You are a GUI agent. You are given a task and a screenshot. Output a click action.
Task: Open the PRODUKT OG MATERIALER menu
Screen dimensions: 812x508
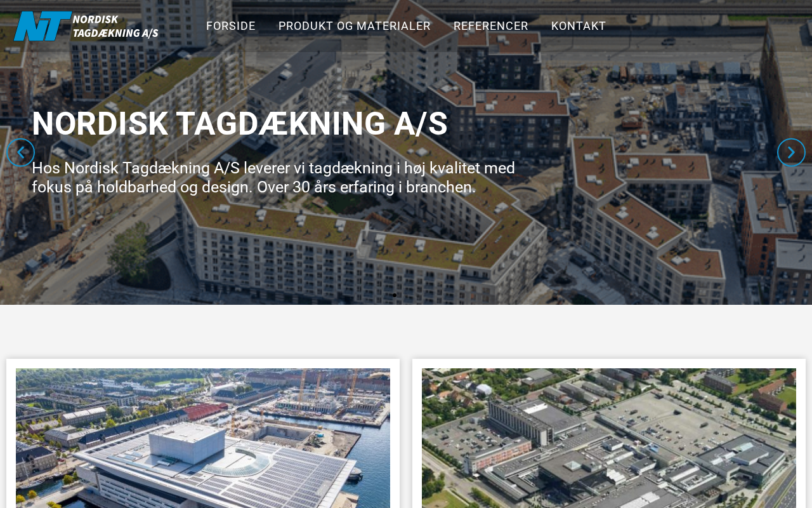tap(355, 26)
